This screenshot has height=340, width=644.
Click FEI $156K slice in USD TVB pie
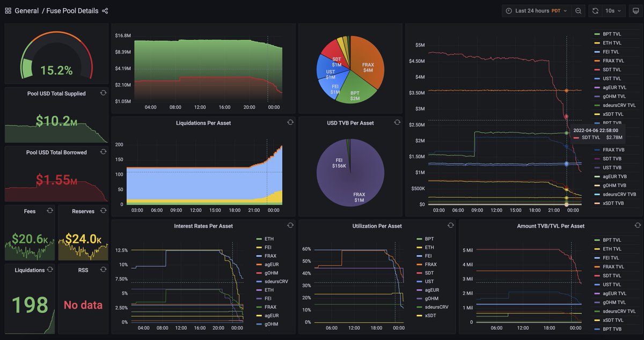click(x=340, y=163)
